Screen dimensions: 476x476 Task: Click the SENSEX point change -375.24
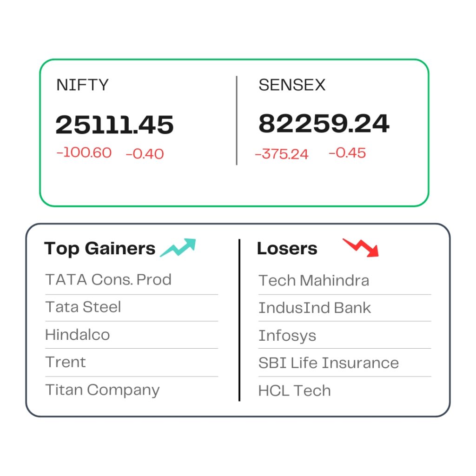282,154
